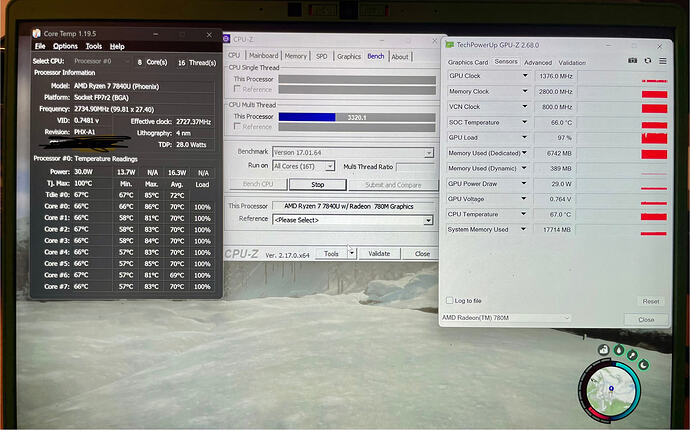The image size is (690, 430).
Task: Click the Multi Thread progress bar
Action: click(357, 117)
